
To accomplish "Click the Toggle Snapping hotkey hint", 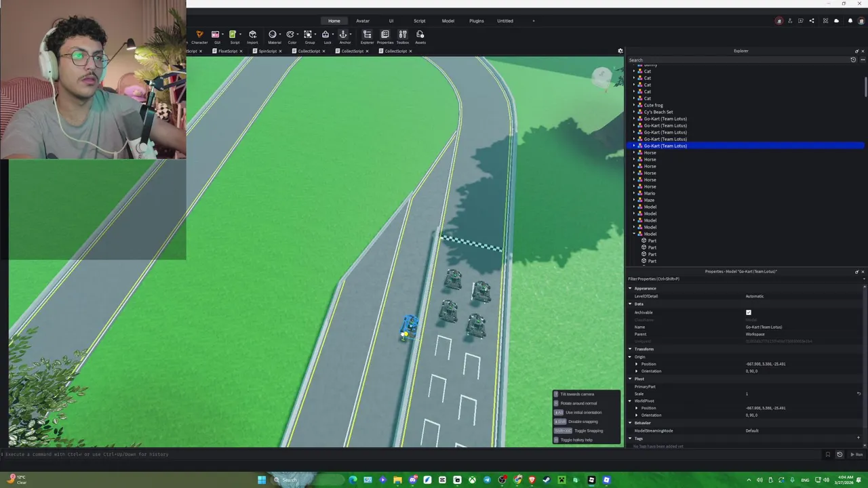I will tap(588, 430).
